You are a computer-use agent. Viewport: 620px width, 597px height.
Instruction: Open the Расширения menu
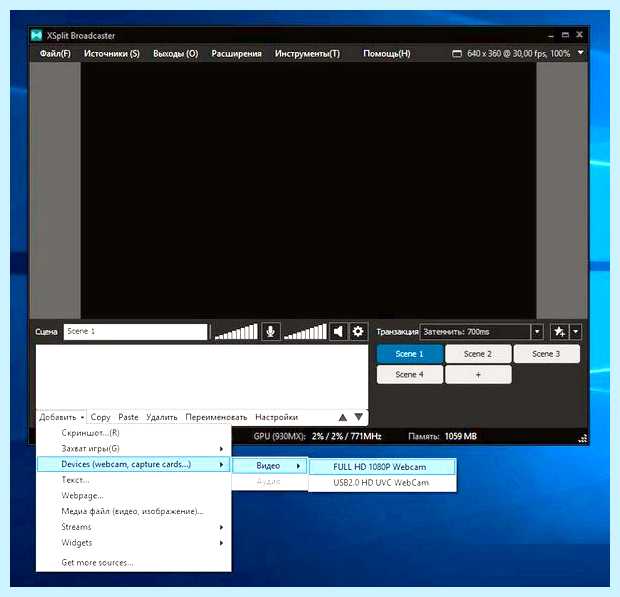[x=236, y=53]
